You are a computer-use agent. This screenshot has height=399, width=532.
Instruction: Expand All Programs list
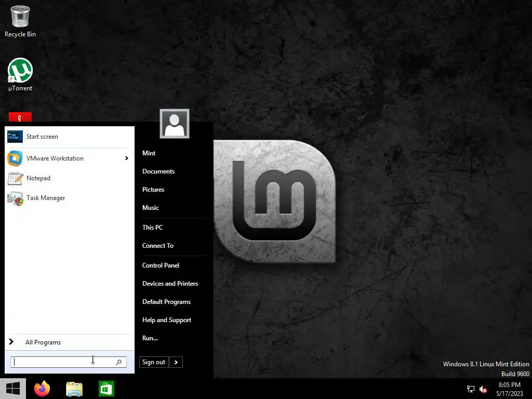[x=69, y=342]
